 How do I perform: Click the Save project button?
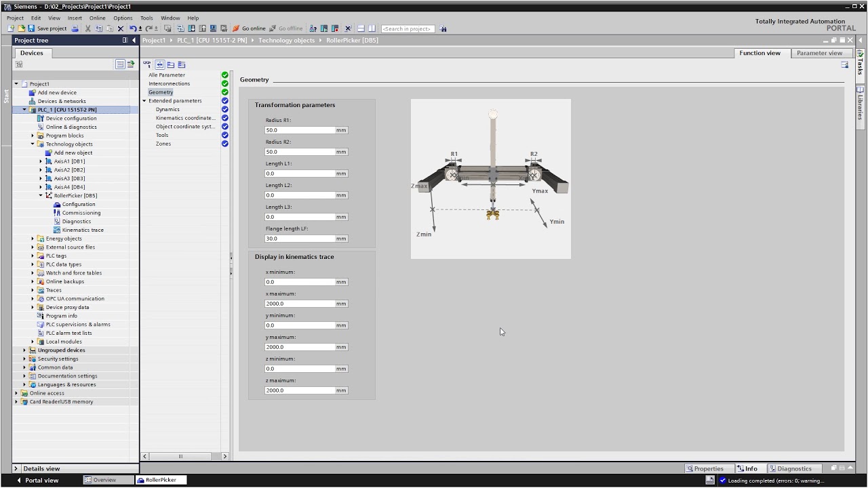click(x=47, y=28)
